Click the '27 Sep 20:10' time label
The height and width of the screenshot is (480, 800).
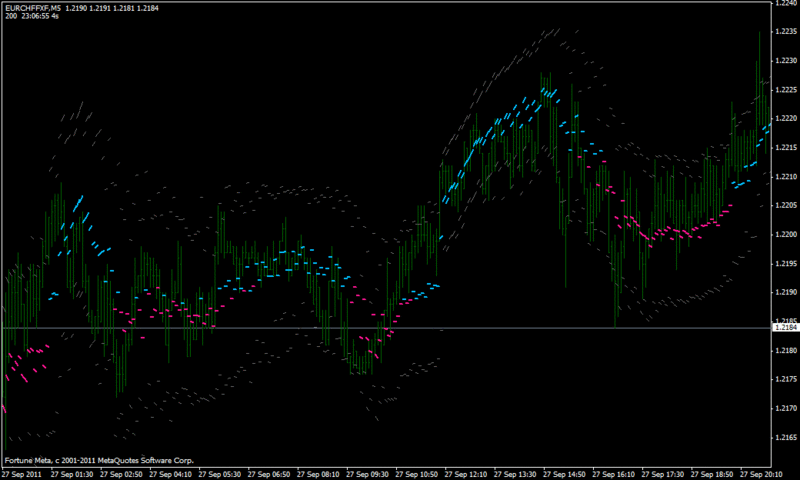pos(761,474)
